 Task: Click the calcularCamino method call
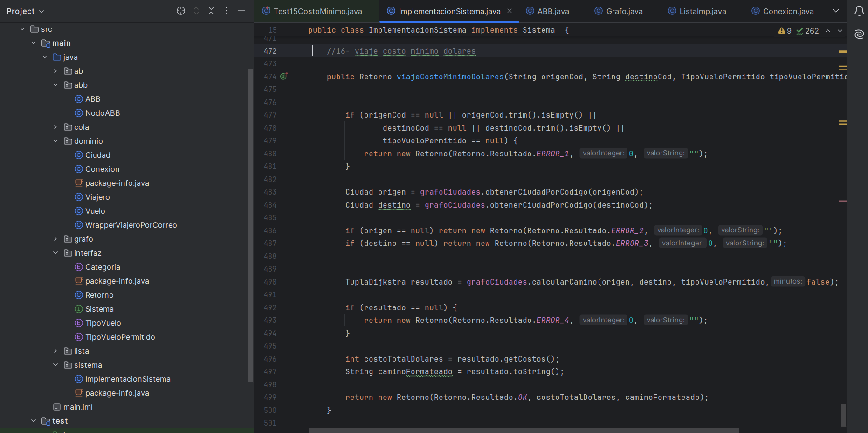click(x=564, y=282)
